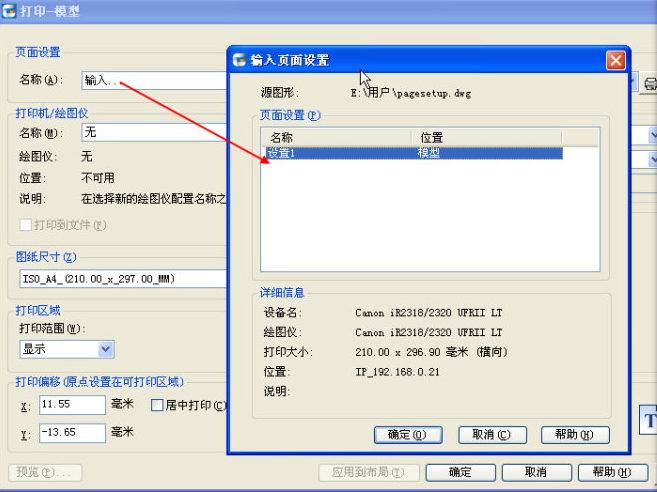Click 确定 in the import page setup dialog

[x=407, y=435]
